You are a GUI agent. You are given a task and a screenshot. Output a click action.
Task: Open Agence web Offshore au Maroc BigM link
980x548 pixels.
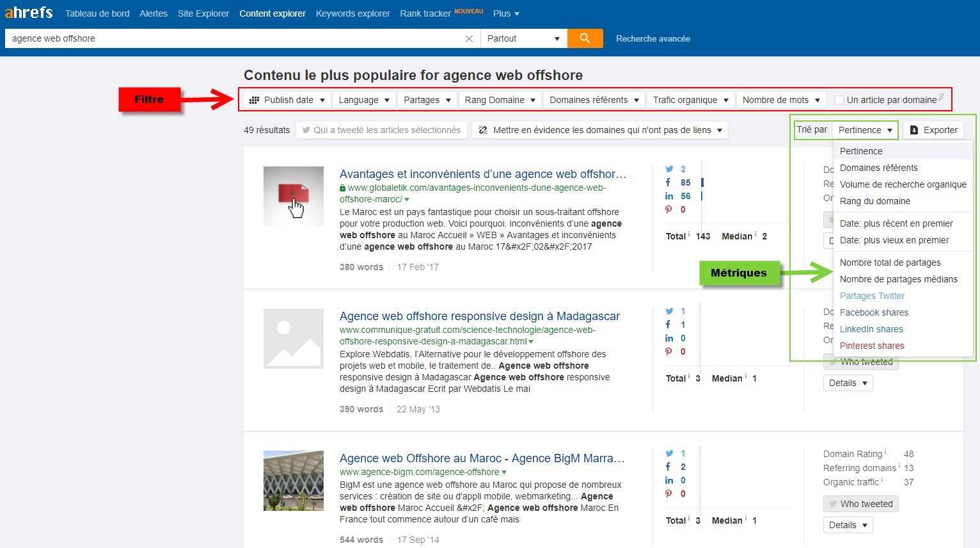pos(482,458)
